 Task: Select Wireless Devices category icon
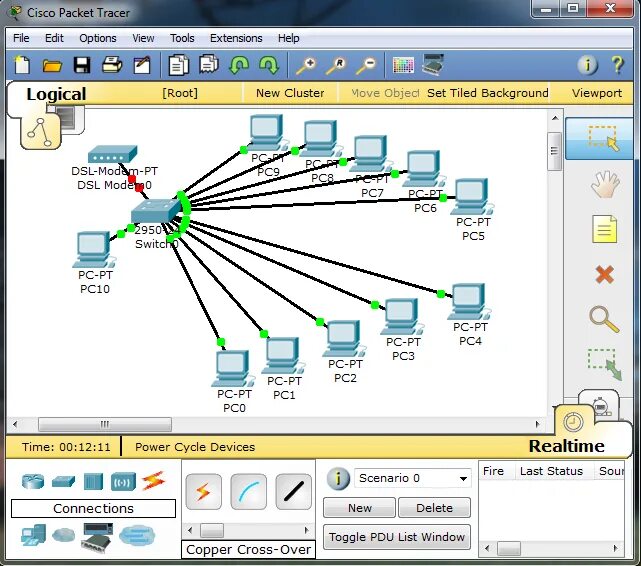point(123,482)
